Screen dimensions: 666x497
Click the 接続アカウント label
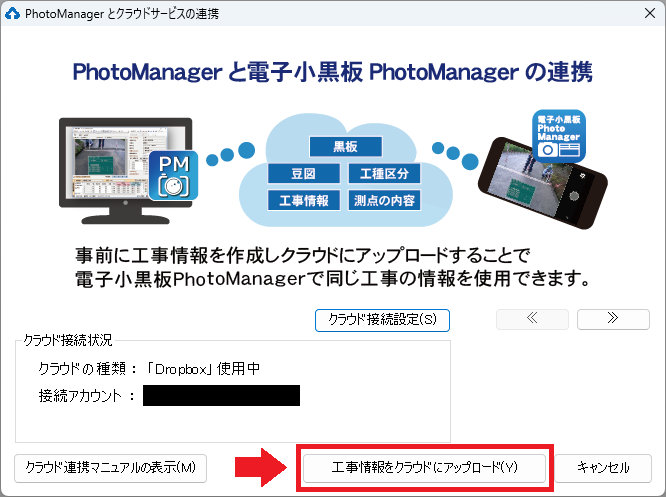coord(80,396)
